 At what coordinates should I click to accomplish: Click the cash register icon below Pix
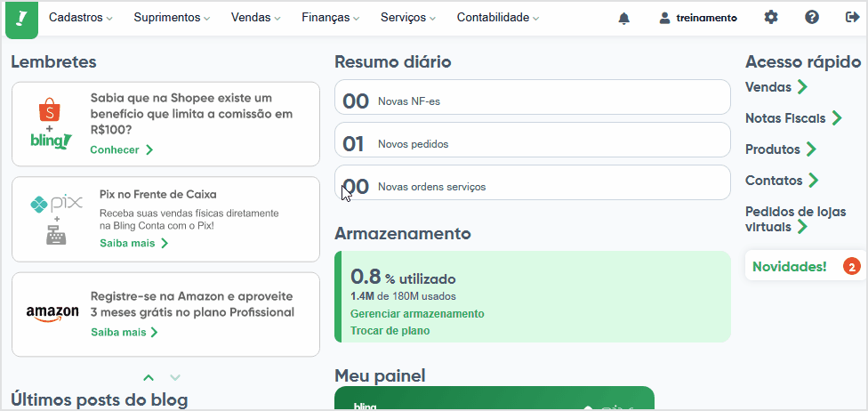tap(56, 236)
